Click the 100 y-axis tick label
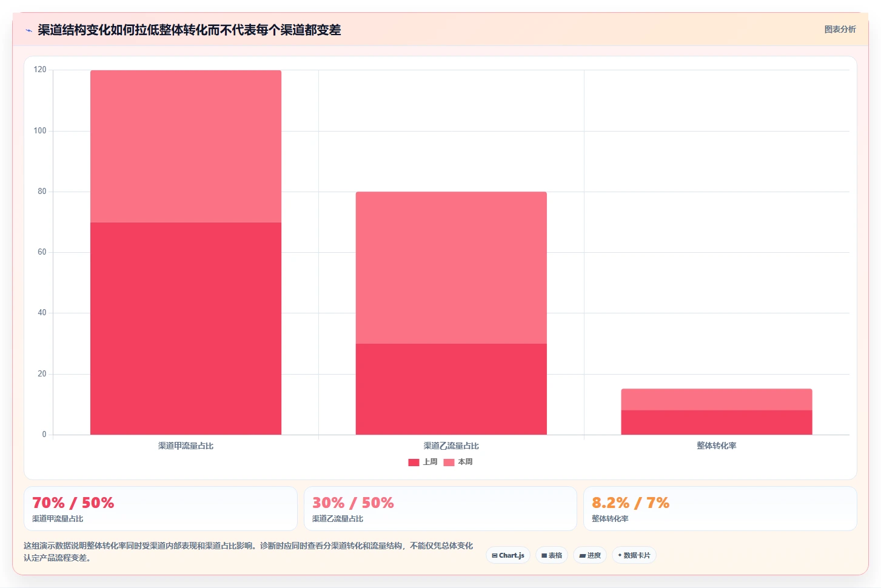Image resolution: width=881 pixels, height=588 pixels. [40, 130]
